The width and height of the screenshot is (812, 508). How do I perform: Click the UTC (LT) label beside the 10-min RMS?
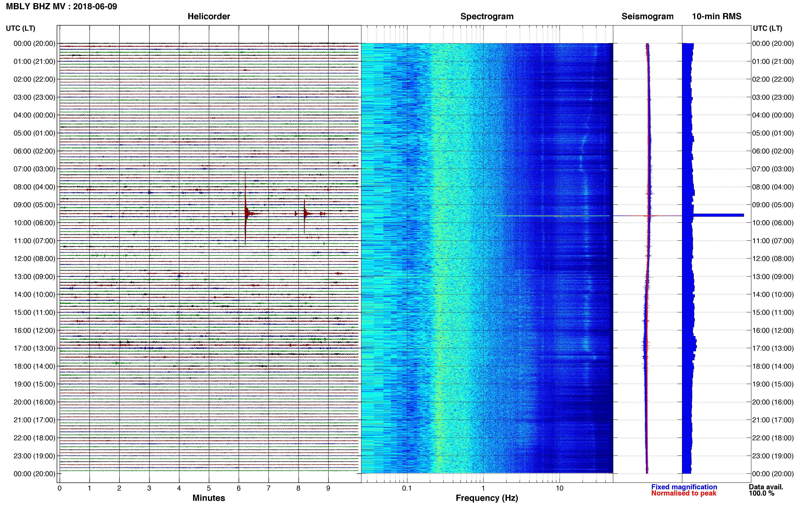pos(767,28)
